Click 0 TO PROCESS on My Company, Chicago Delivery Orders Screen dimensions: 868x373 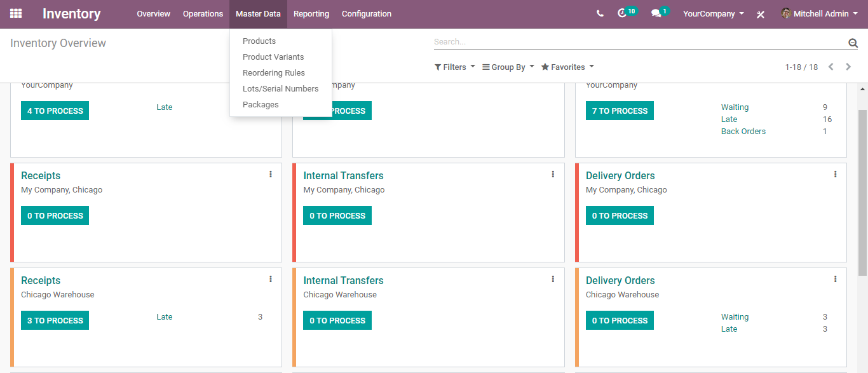[x=620, y=215]
